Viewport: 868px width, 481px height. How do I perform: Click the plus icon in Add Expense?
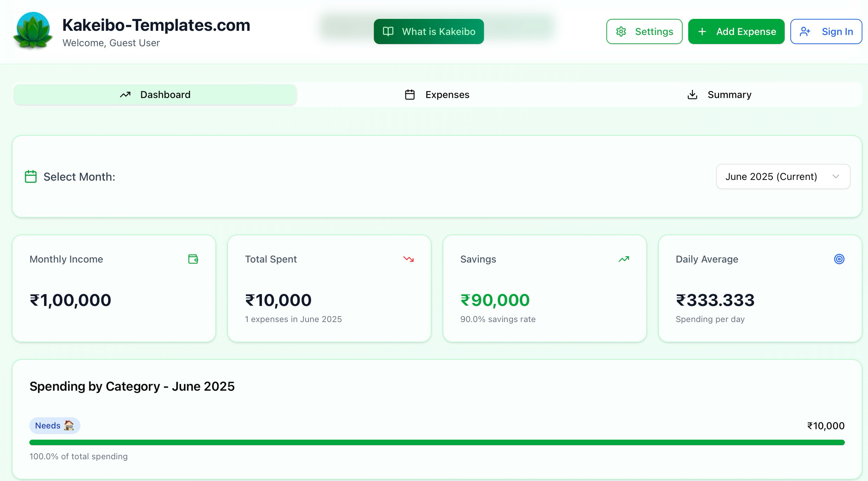(702, 31)
